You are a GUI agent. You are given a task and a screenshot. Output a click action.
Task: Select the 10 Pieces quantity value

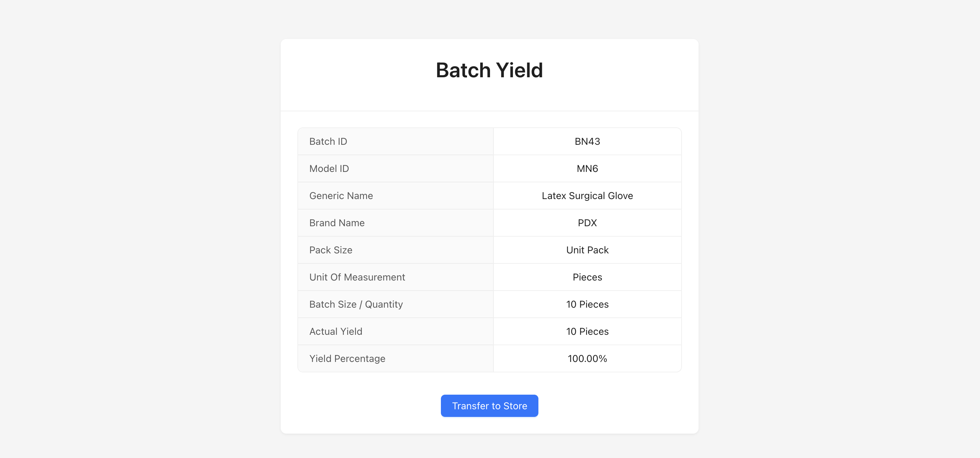587,304
